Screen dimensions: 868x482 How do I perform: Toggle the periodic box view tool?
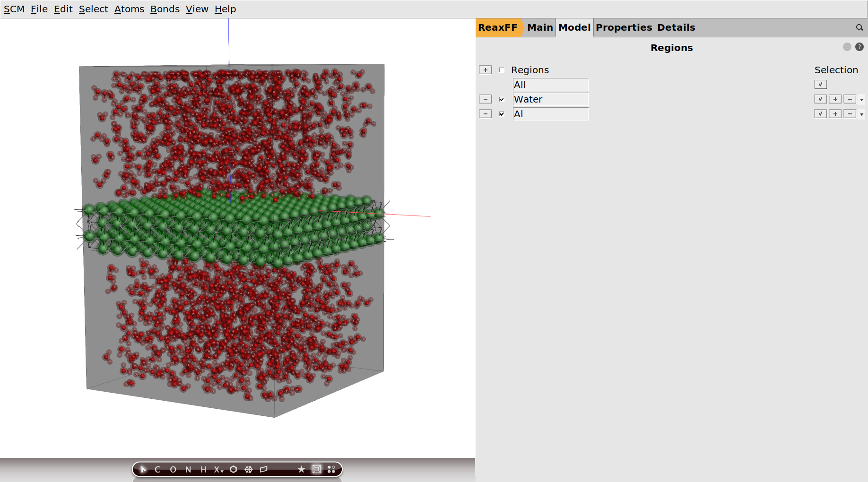[x=317, y=469]
